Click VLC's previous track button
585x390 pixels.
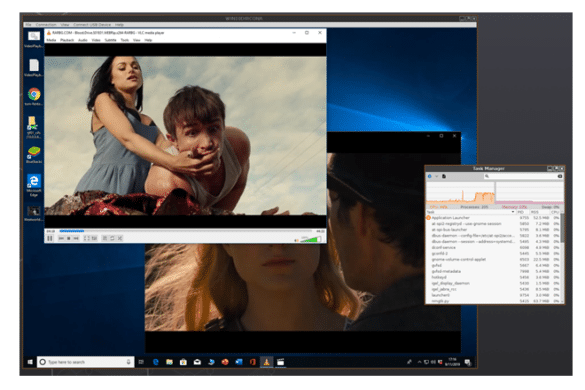[62, 238]
